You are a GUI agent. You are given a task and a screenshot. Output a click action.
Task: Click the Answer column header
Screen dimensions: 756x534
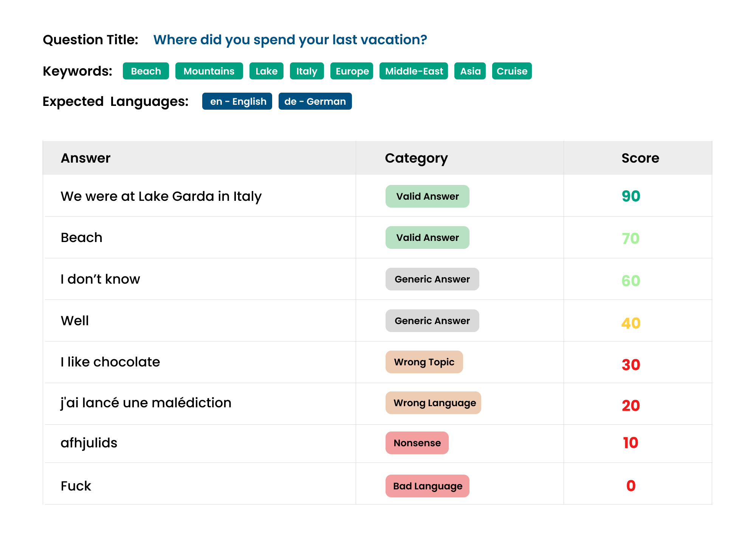click(86, 158)
